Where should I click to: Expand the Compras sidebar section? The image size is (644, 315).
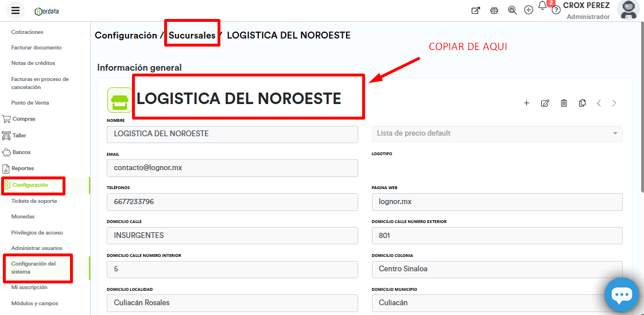[24, 119]
